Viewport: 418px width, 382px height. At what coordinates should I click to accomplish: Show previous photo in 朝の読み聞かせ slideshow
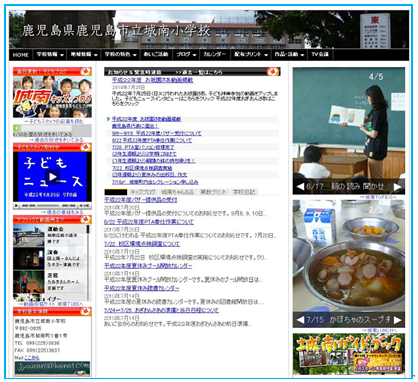[x=300, y=187]
